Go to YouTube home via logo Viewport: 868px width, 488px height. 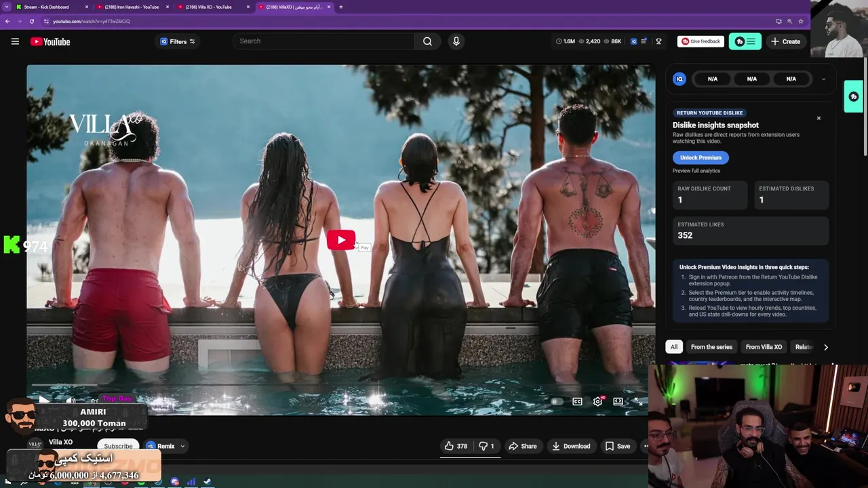[50, 41]
